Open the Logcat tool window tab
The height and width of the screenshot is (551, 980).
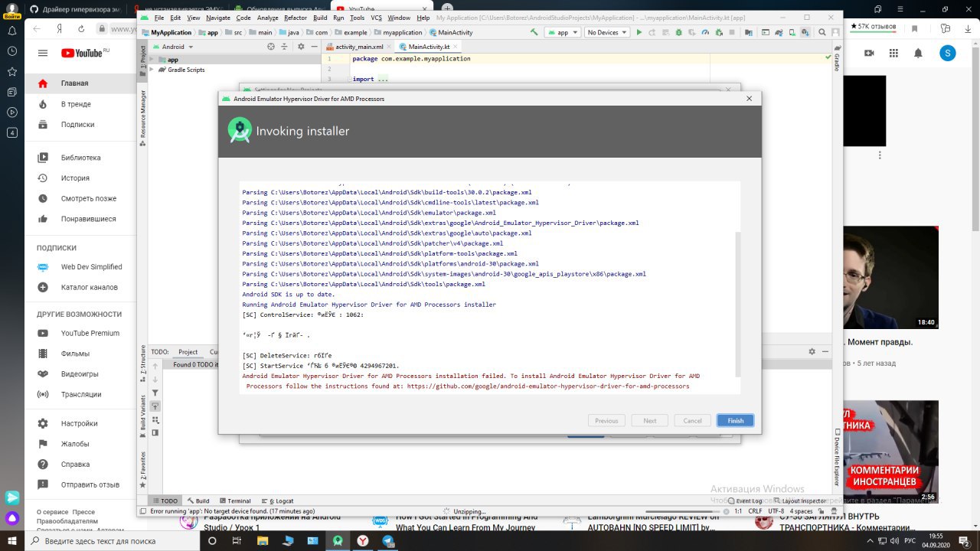tap(277, 501)
